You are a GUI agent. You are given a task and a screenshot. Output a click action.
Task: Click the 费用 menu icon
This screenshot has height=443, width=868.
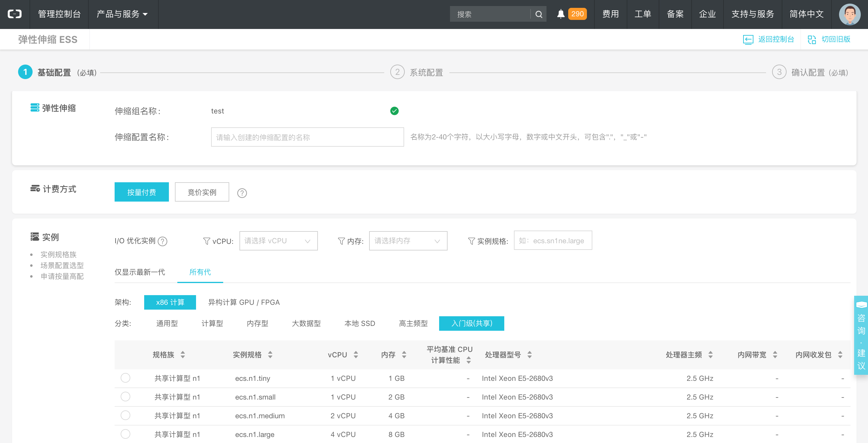coord(611,14)
